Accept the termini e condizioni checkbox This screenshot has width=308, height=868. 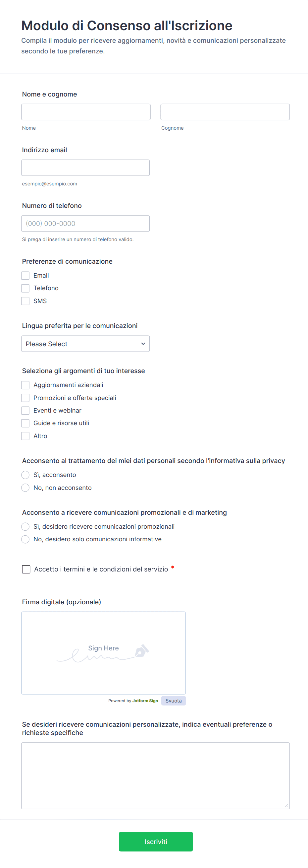click(x=26, y=569)
